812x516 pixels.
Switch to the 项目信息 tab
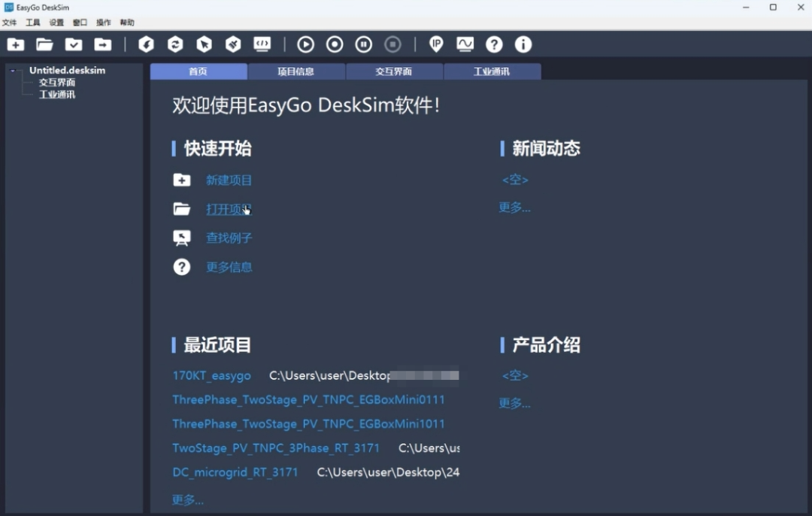[296, 71]
